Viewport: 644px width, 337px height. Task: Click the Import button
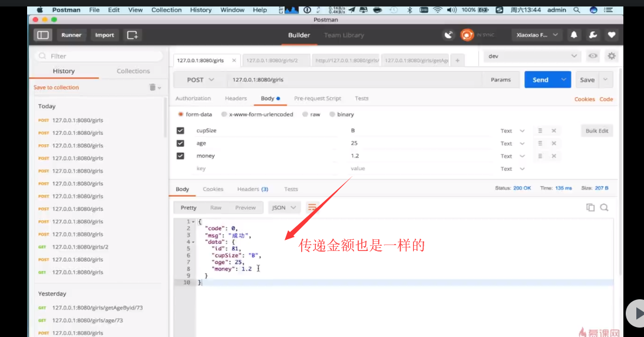click(104, 35)
